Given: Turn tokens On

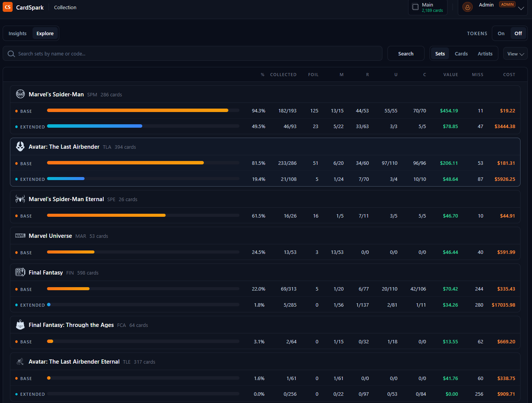Looking at the screenshot, I should [x=501, y=34].
